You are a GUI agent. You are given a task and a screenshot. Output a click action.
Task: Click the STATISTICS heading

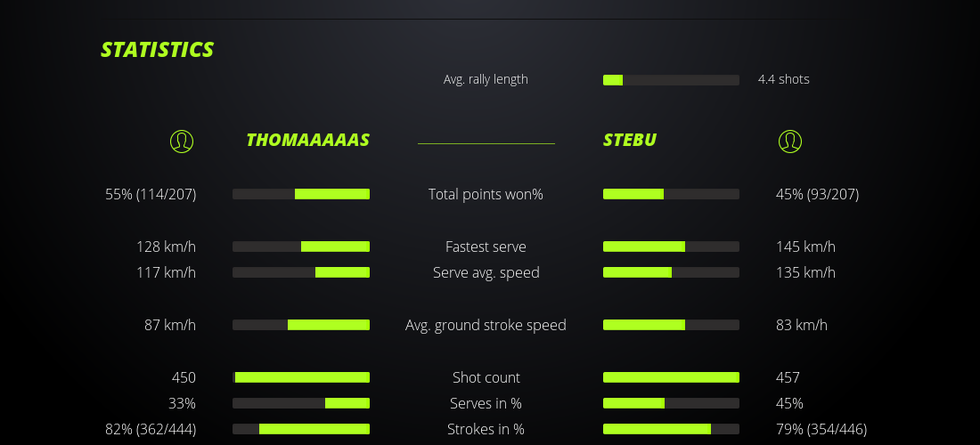[x=158, y=50]
